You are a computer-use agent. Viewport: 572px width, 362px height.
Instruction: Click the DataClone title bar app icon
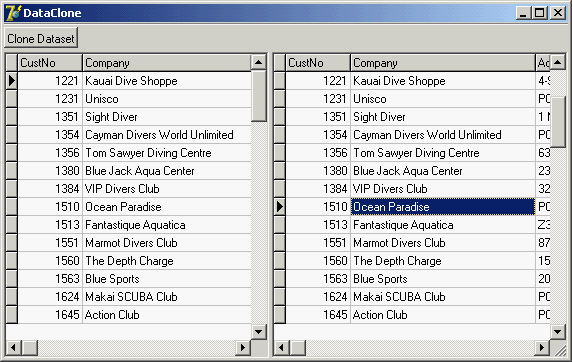click(13, 13)
